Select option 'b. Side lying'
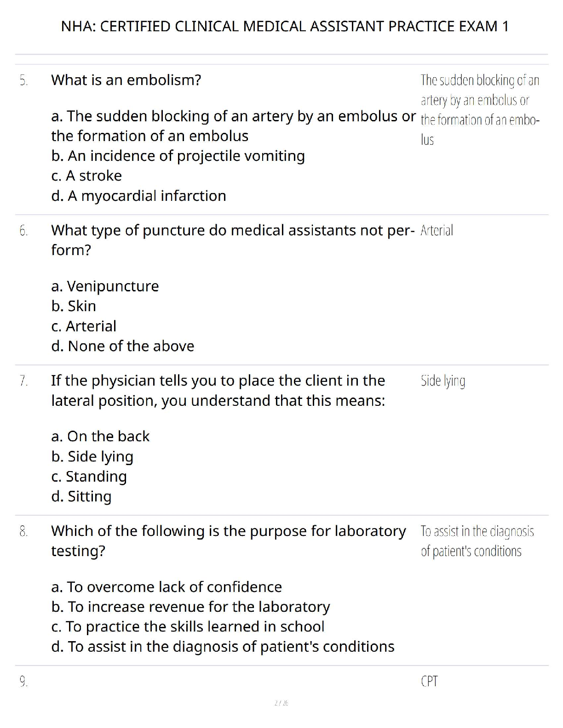The image size is (563, 728). pyautogui.click(x=92, y=456)
